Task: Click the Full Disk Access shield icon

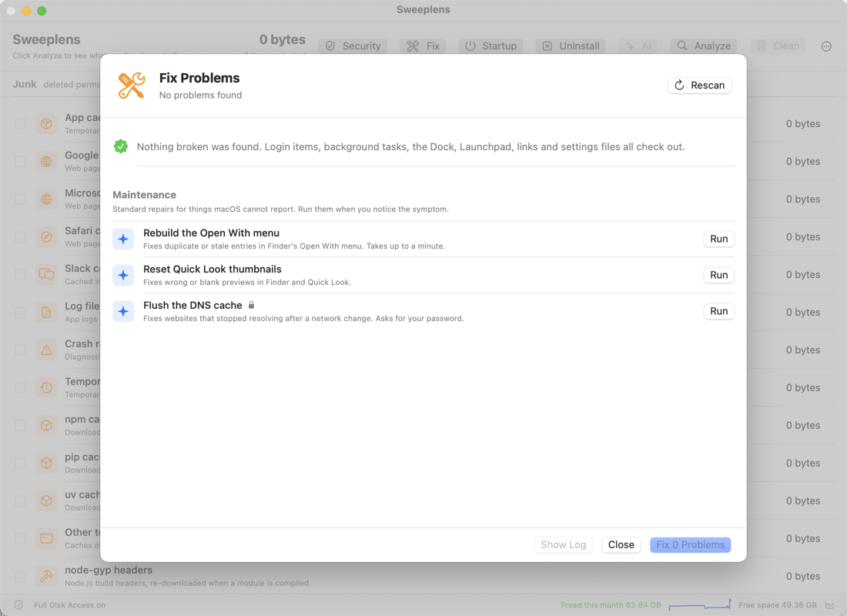Action: [18, 605]
